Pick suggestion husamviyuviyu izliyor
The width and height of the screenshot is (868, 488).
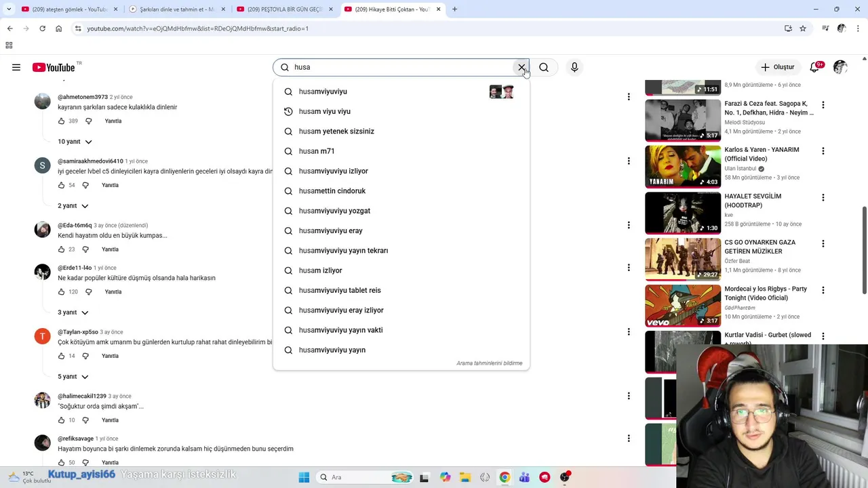pos(401,171)
